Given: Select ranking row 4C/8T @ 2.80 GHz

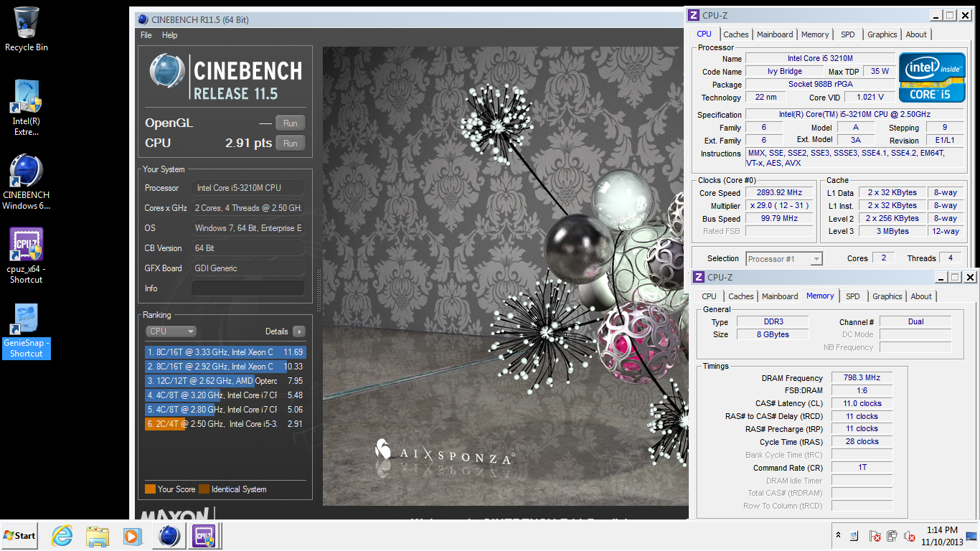Looking at the screenshot, I should coord(225,410).
